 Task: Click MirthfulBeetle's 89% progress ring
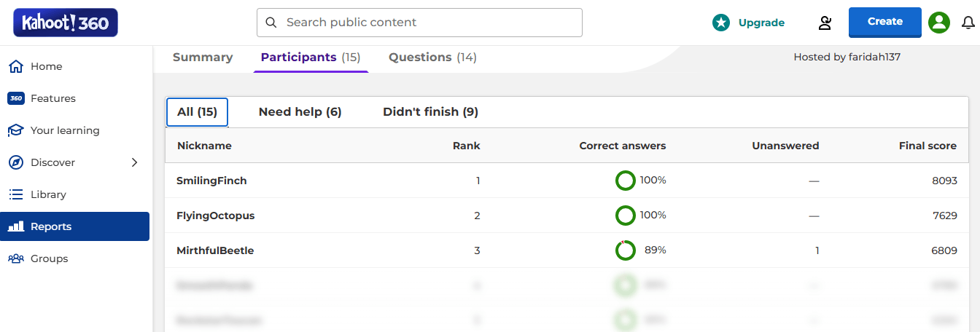point(625,250)
